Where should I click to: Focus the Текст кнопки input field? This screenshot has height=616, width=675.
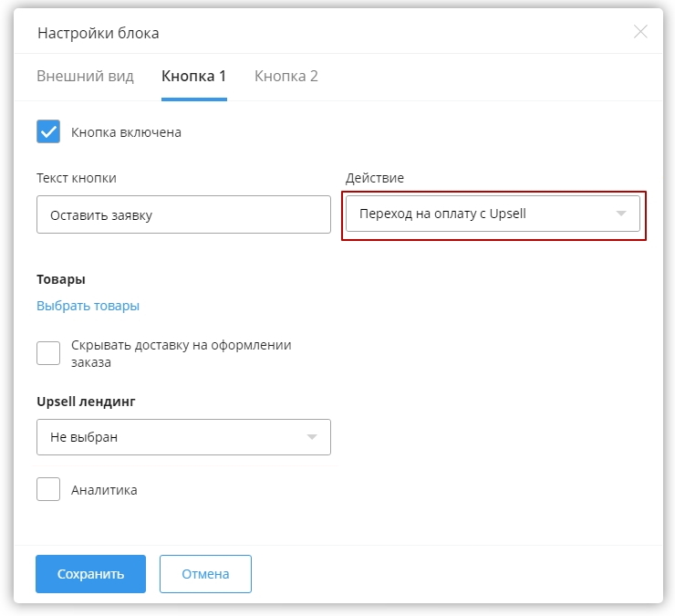click(183, 215)
